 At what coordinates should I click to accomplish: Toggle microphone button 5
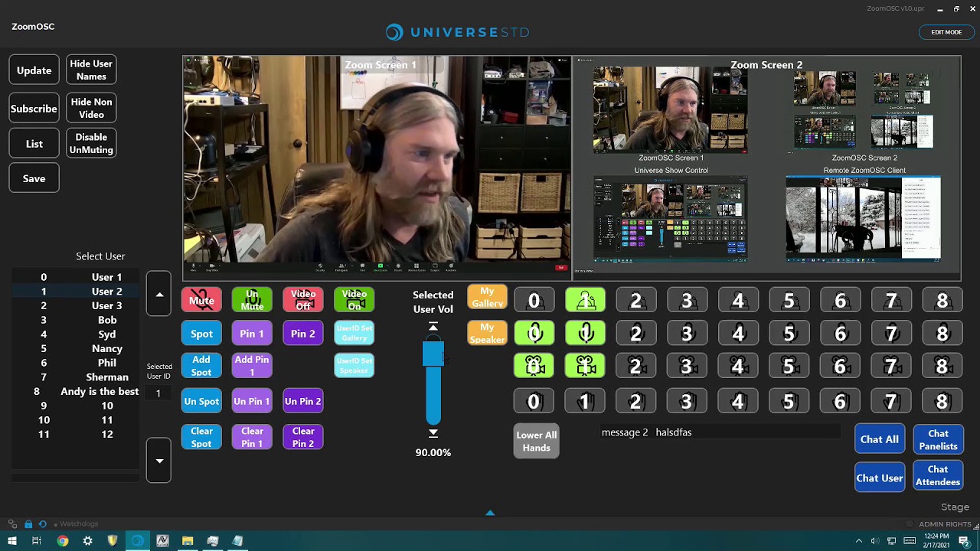[789, 334]
